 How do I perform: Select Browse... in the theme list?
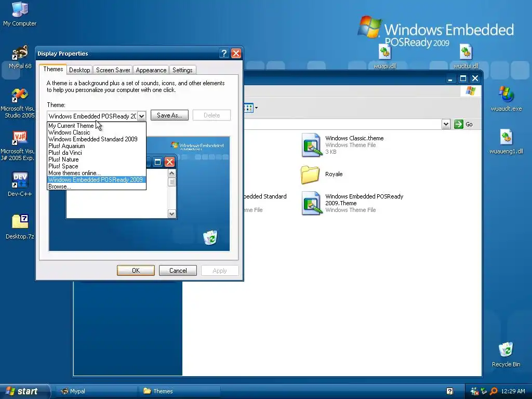(96, 187)
